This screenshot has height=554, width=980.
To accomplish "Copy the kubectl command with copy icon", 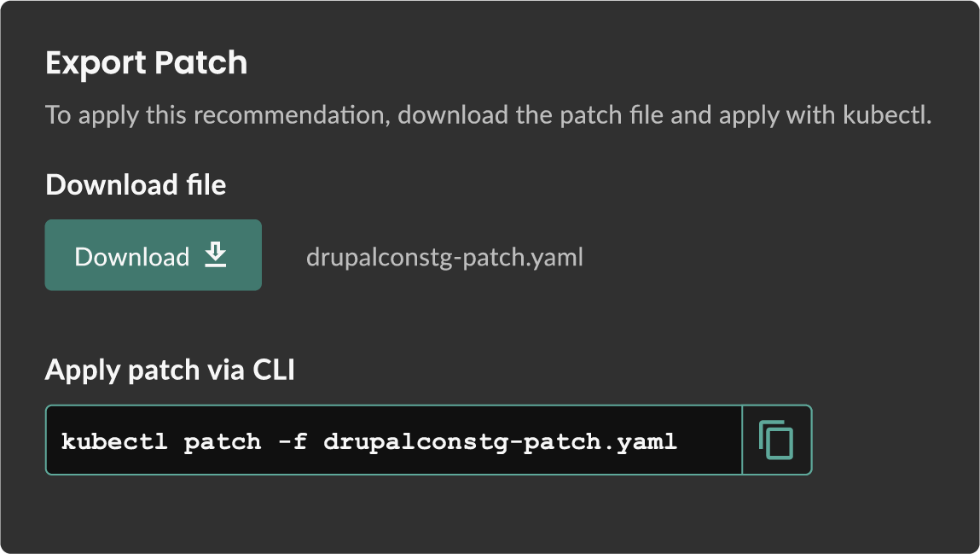I will (777, 440).
